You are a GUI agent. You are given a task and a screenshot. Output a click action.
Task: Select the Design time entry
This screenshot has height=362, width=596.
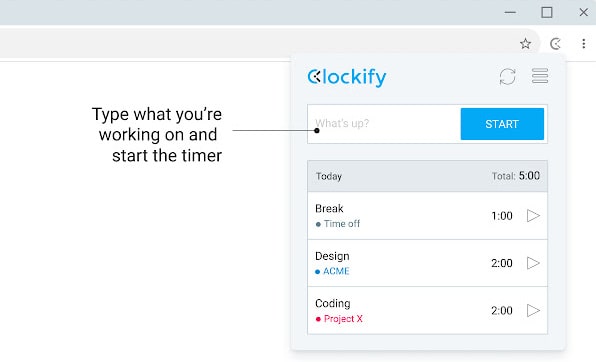click(427, 263)
